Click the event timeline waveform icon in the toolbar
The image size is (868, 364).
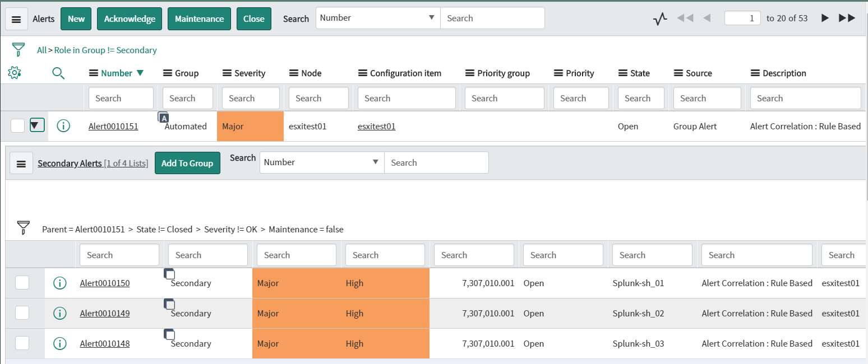coord(659,18)
